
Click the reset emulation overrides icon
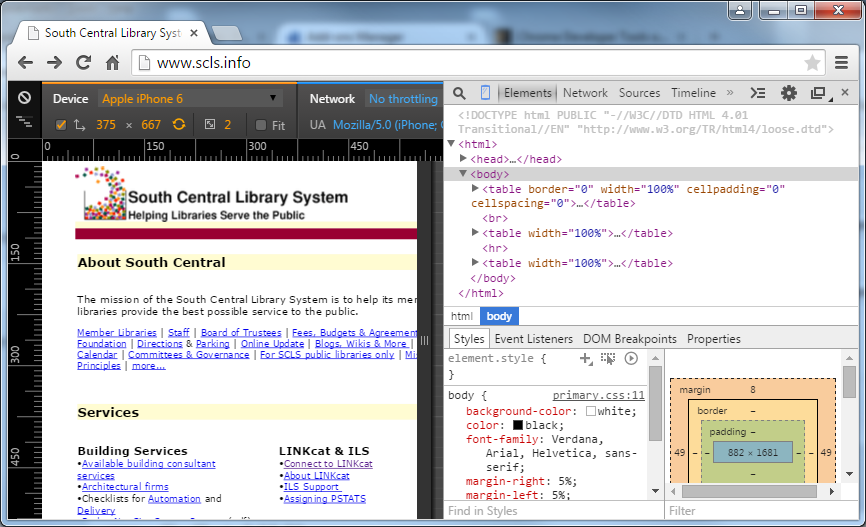(24, 98)
